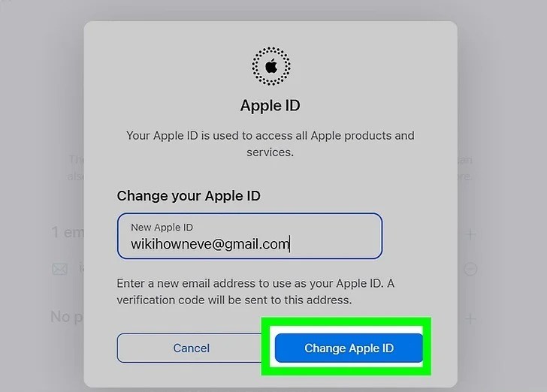
Task: Click the 'verification code will be sent' line
Action: [x=234, y=300]
